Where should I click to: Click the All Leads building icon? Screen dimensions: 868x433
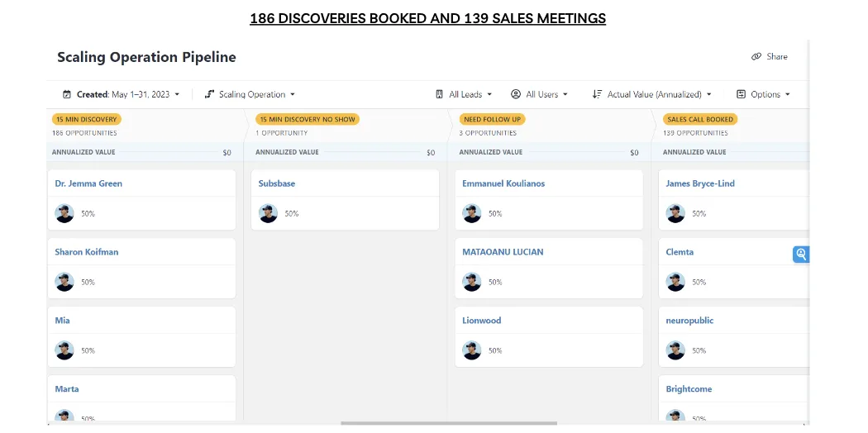440,94
